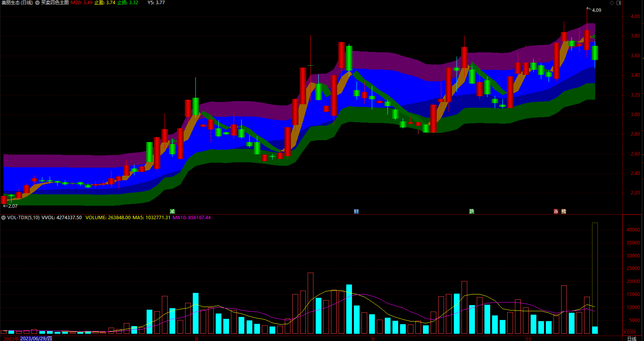Screen dimensions: 644x341
Task: Click the 3.00 price axis label
Action: tap(635, 115)
